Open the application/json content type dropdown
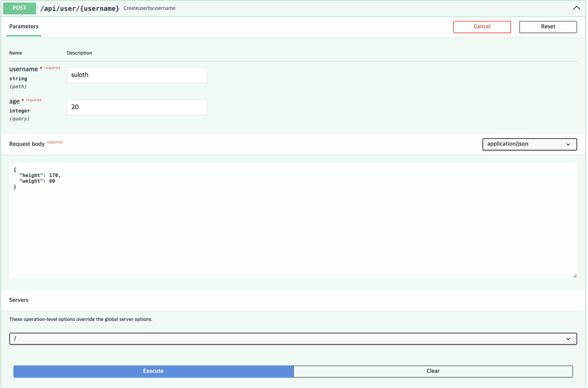 coord(525,144)
